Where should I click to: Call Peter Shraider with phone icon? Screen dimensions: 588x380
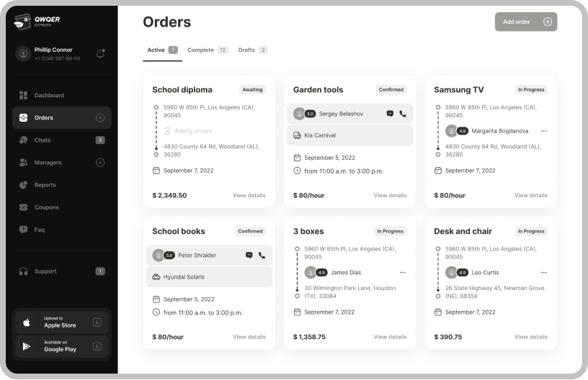point(262,255)
